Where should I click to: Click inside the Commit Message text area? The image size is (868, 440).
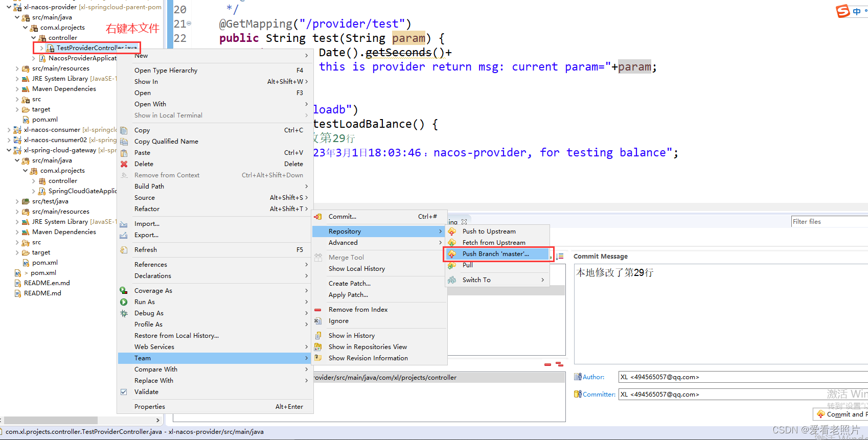click(721, 314)
